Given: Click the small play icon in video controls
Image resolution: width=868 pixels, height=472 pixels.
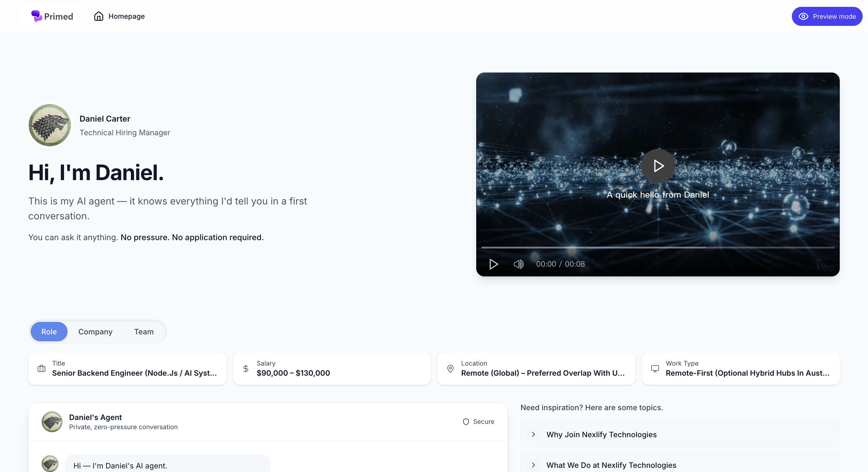Looking at the screenshot, I should [493, 264].
